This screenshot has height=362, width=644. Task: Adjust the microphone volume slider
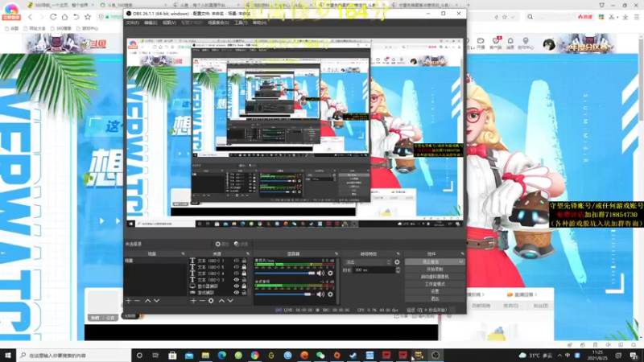pyautogui.click(x=285, y=273)
